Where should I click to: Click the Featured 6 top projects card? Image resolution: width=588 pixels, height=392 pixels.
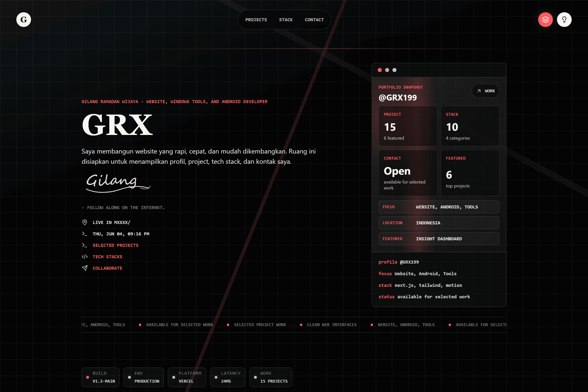[x=470, y=173]
